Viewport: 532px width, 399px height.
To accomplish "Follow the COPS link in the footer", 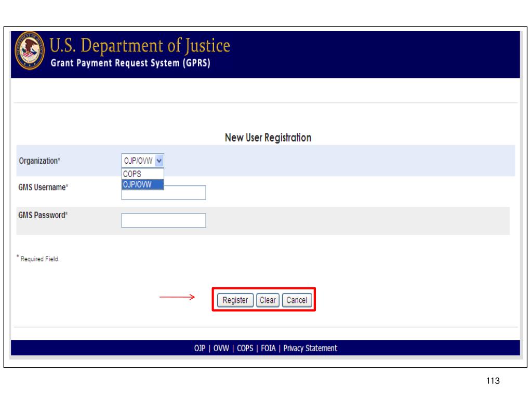I will click(x=245, y=348).
